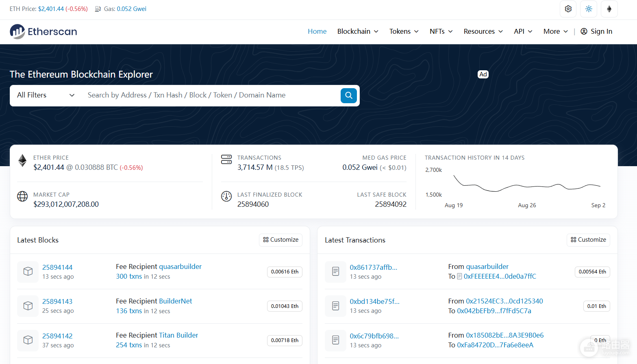Click Sign In
Screen dimensions: 637x364
pos(596,31)
